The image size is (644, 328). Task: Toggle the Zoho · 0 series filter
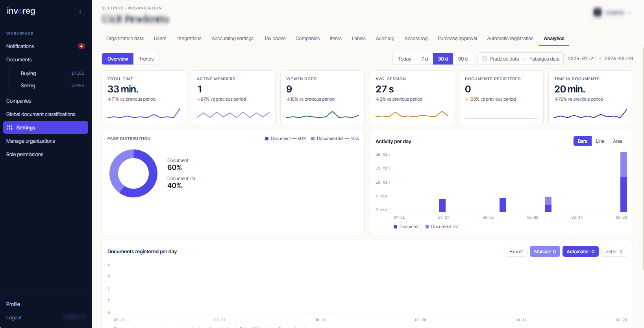[x=614, y=251]
